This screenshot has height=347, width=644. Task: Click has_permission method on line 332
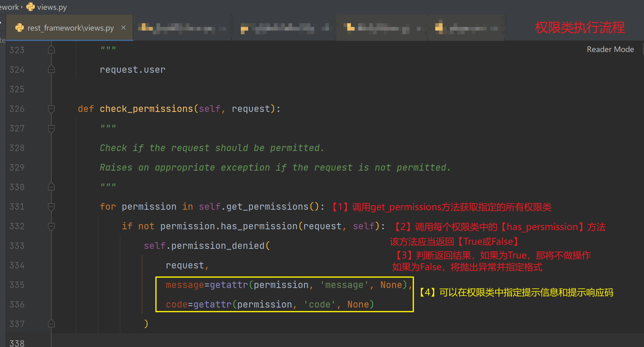click(259, 226)
